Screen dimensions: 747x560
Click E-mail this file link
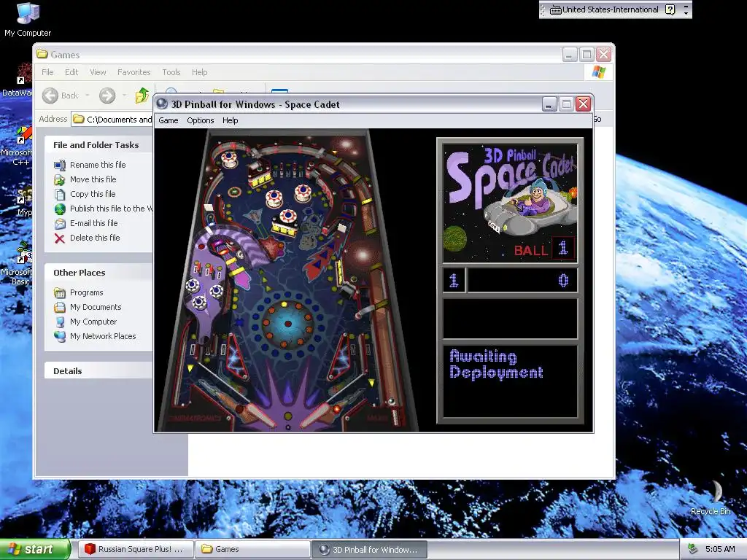tap(93, 223)
